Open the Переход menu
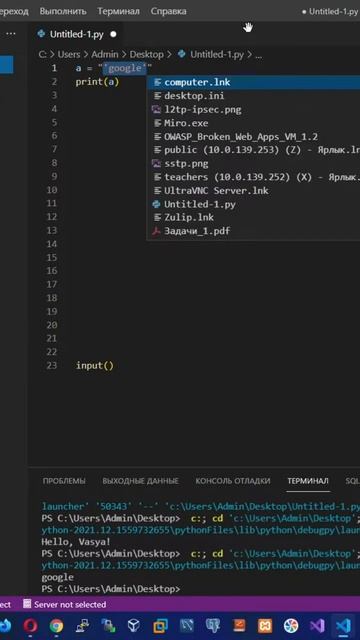 click(x=14, y=11)
